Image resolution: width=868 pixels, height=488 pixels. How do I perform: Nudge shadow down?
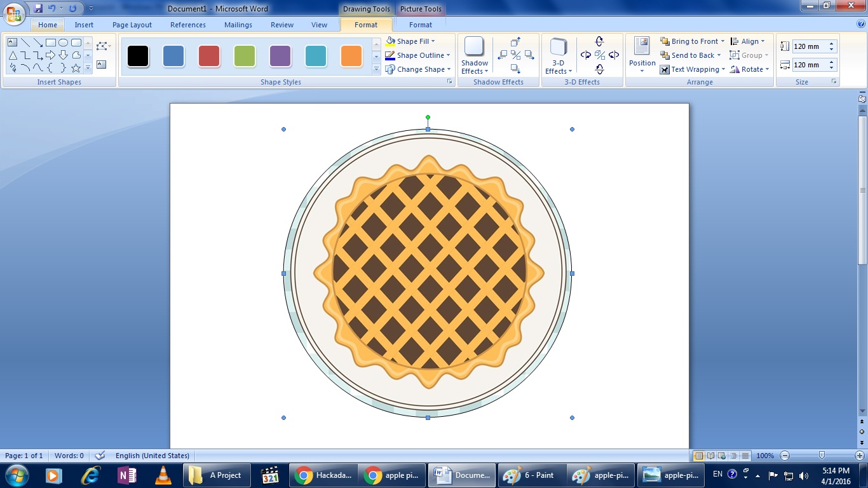click(516, 69)
